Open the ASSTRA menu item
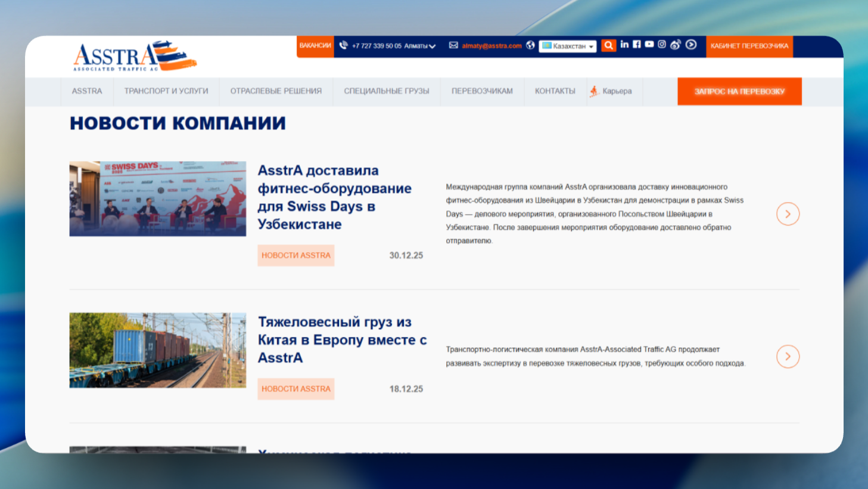This screenshot has height=489, width=868. [x=87, y=91]
